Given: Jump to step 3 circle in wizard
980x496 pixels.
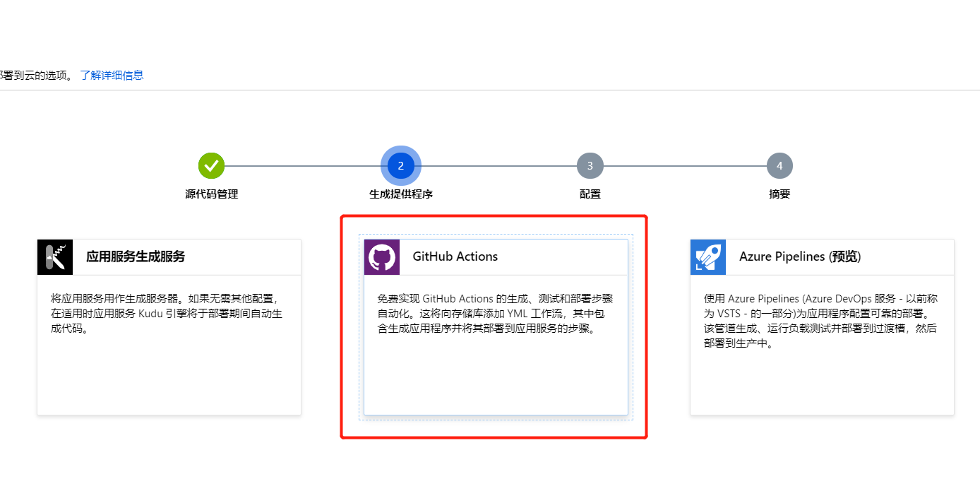Looking at the screenshot, I should pos(590,166).
